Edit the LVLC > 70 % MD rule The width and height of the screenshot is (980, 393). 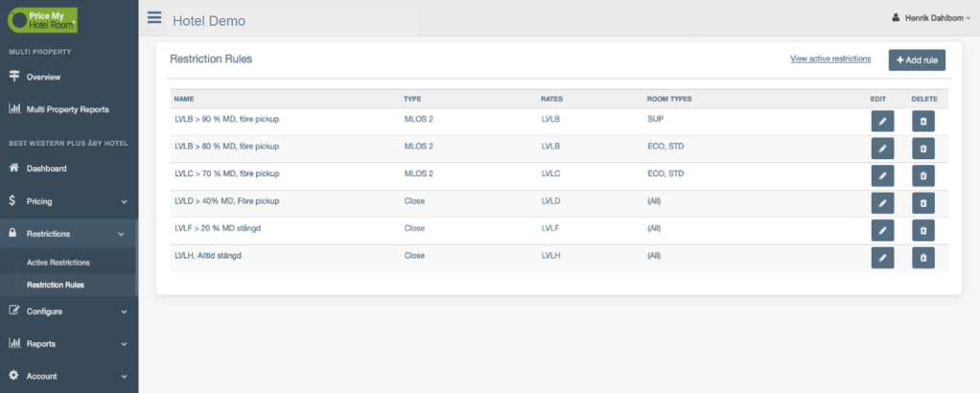882,175
